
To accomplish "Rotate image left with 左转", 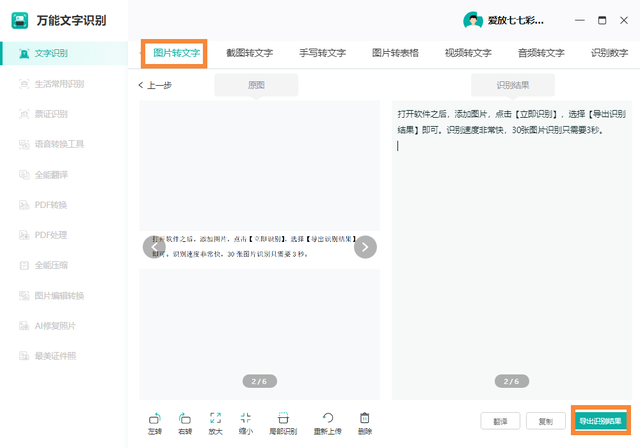I will point(155,424).
